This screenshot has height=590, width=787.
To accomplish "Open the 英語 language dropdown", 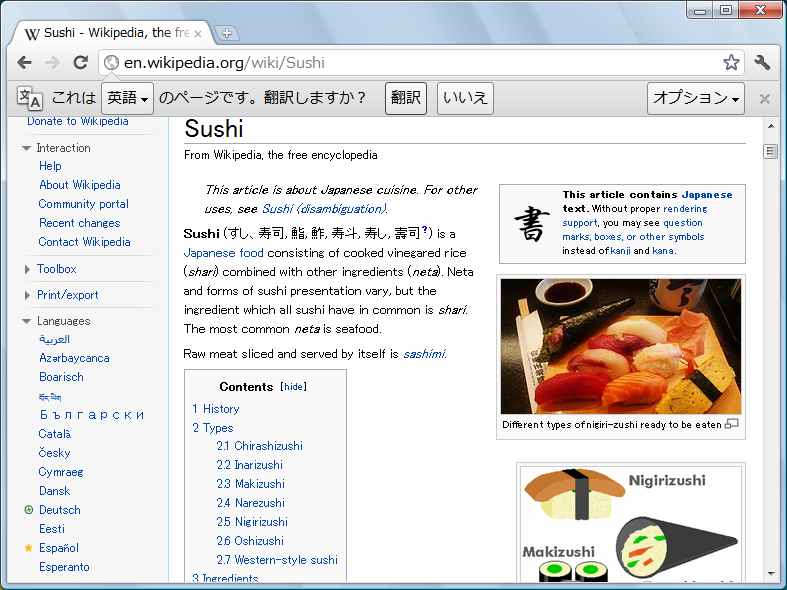I will pyautogui.click(x=127, y=98).
